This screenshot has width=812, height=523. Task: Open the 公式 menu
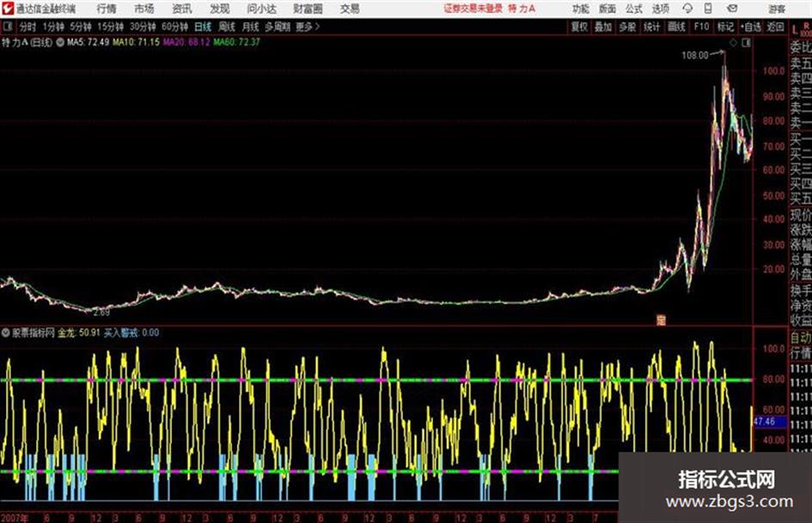(633, 9)
